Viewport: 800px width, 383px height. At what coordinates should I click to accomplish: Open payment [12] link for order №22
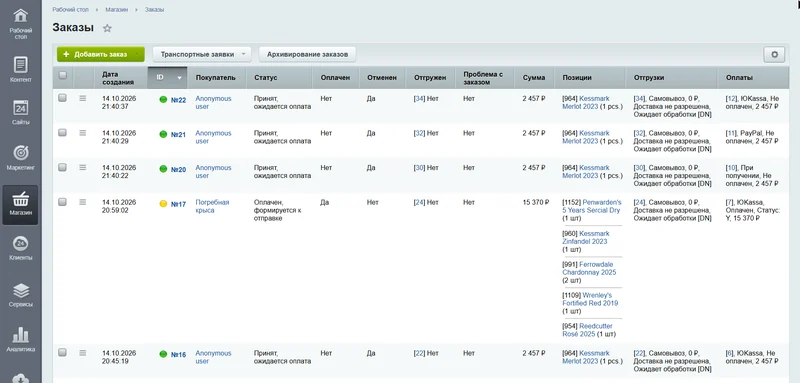[x=731, y=98]
